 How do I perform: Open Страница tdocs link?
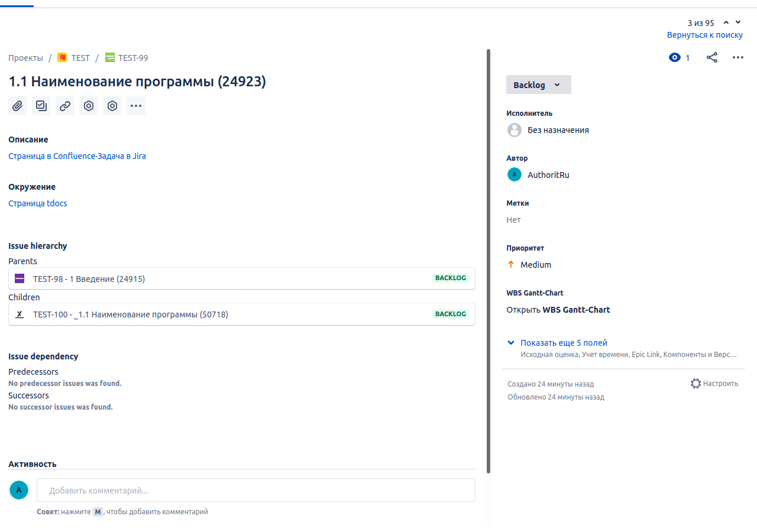[38, 203]
